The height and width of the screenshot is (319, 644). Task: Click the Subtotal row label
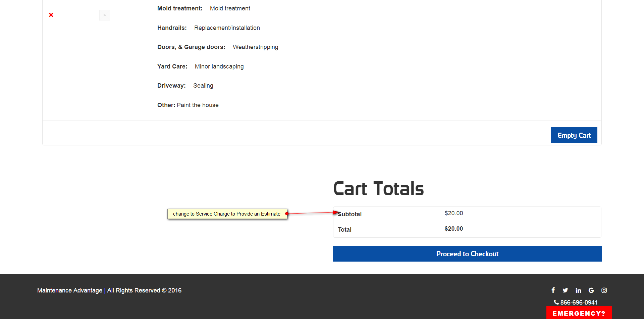pos(350,214)
